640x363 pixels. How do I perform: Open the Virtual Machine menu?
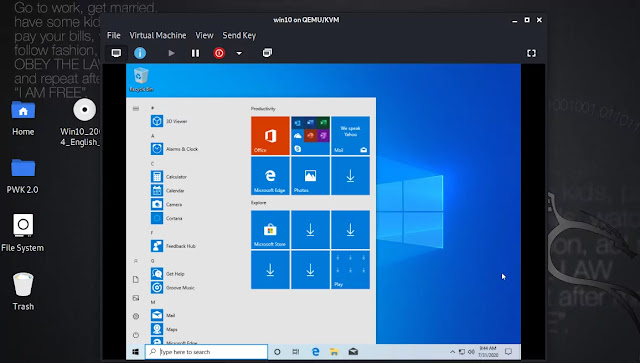click(158, 36)
